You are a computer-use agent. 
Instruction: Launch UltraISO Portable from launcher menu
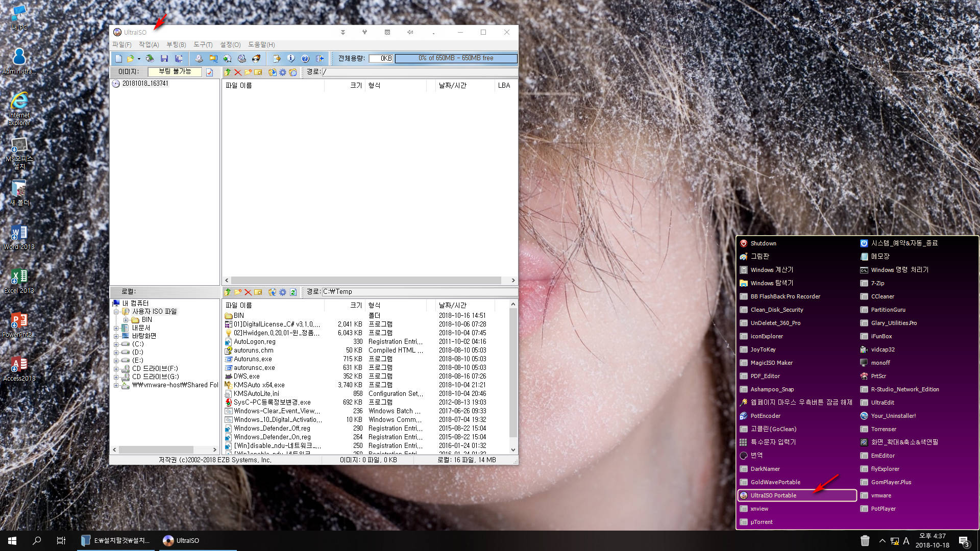coord(797,495)
